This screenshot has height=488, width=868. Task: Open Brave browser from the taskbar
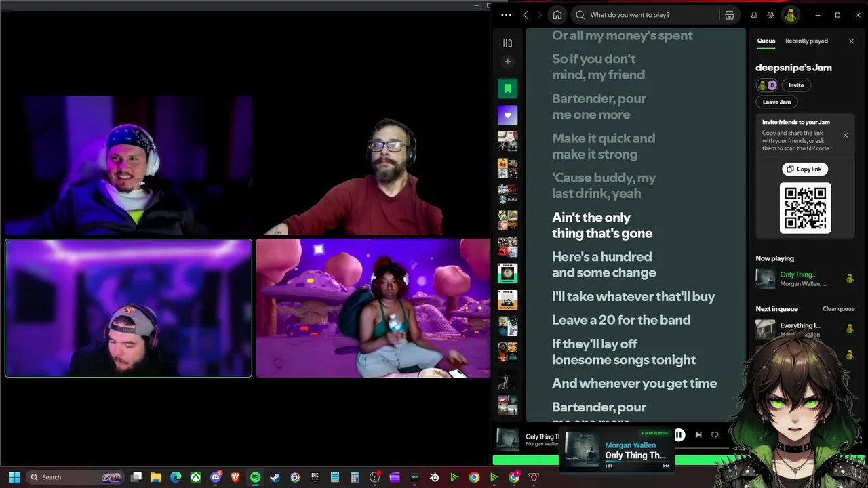coord(235,477)
